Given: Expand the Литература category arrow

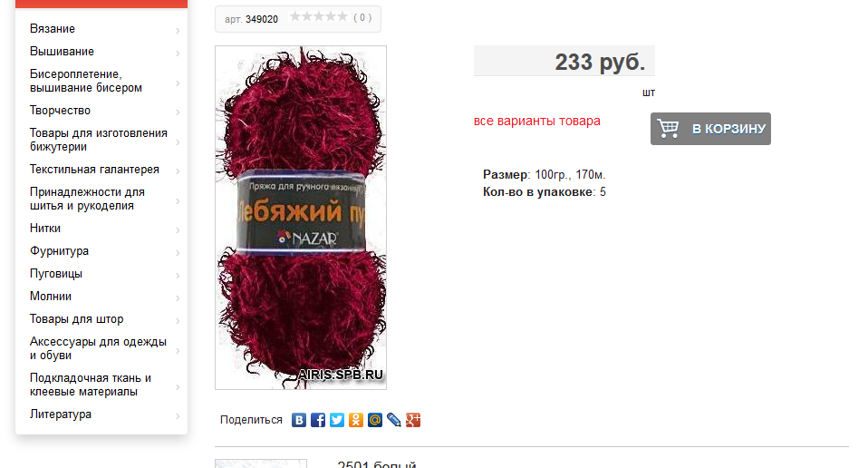Looking at the screenshot, I should [178, 416].
